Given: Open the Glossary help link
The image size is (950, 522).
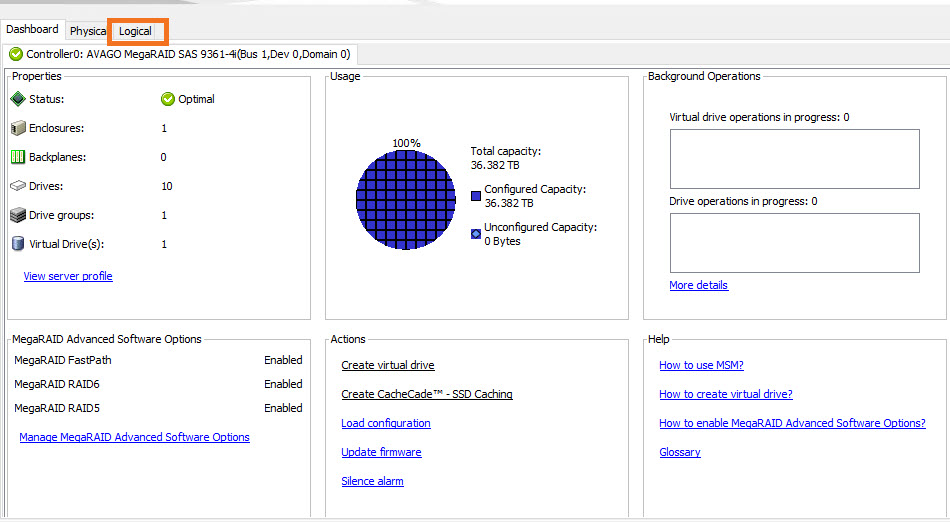Looking at the screenshot, I should pyautogui.click(x=680, y=452).
